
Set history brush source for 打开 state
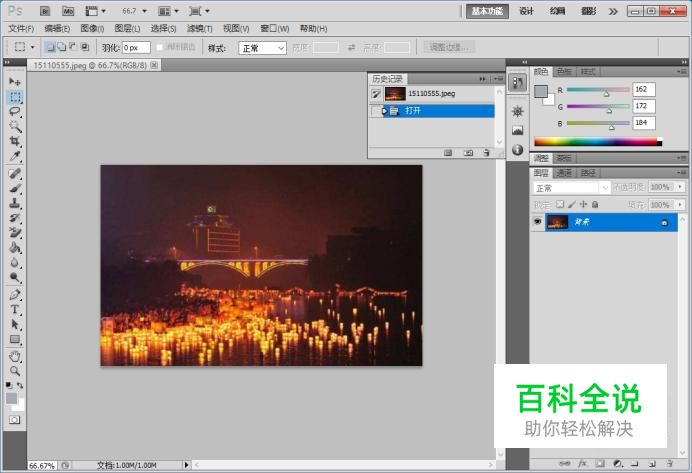[x=376, y=111]
